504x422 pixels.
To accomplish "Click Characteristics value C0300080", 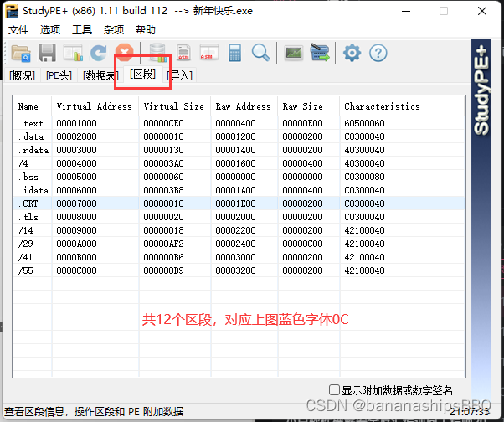I will tap(364, 177).
